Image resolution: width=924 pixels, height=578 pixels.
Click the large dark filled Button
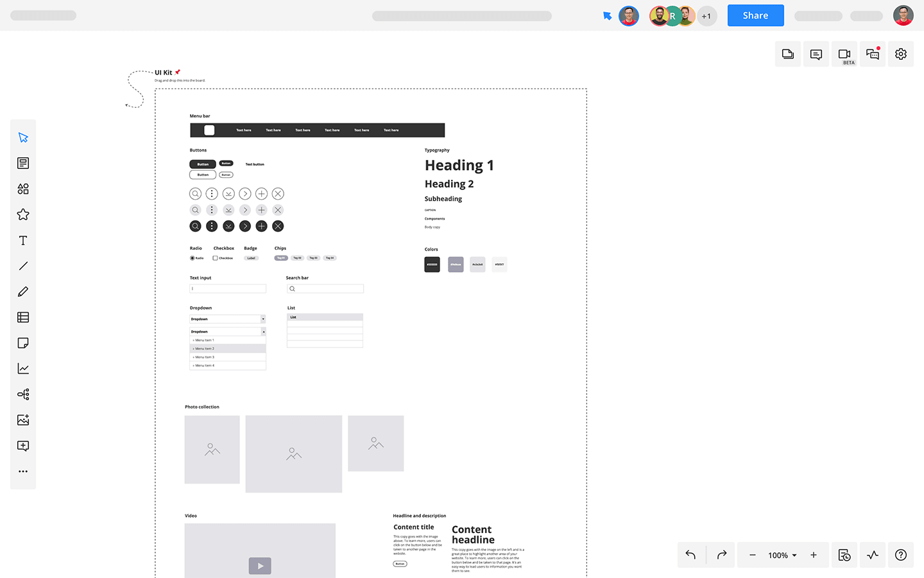pos(203,164)
